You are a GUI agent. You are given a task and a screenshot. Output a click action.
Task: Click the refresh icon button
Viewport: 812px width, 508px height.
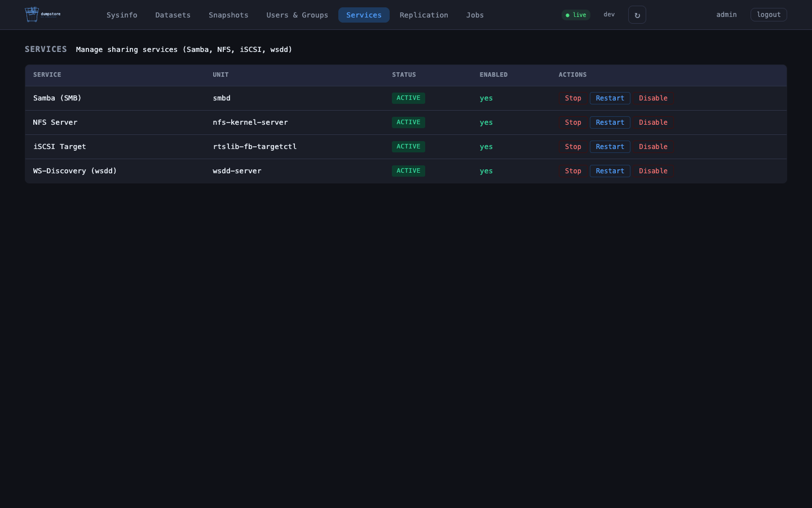pyautogui.click(x=637, y=15)
